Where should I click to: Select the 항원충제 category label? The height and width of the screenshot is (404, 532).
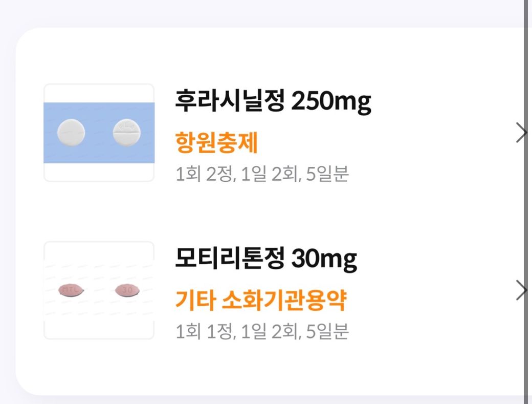216,143
